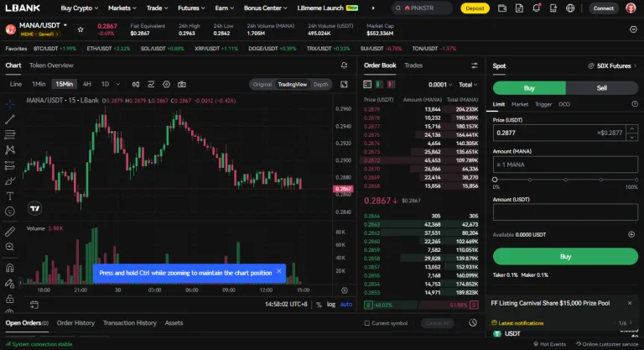Change order book 0.0001 precision dropdown
The image size is (644, 350).
pyautogui.click(x=440, y=85)
